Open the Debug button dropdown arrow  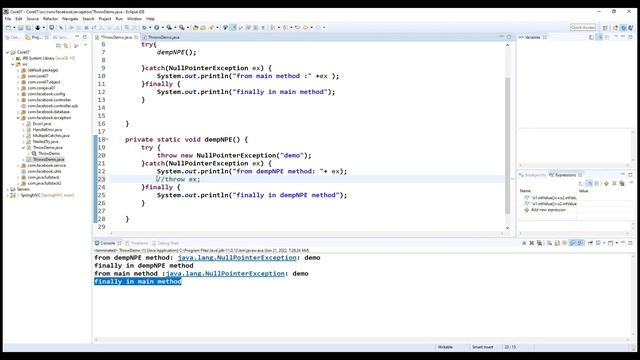pyautogui.click(x=150, y=27)
